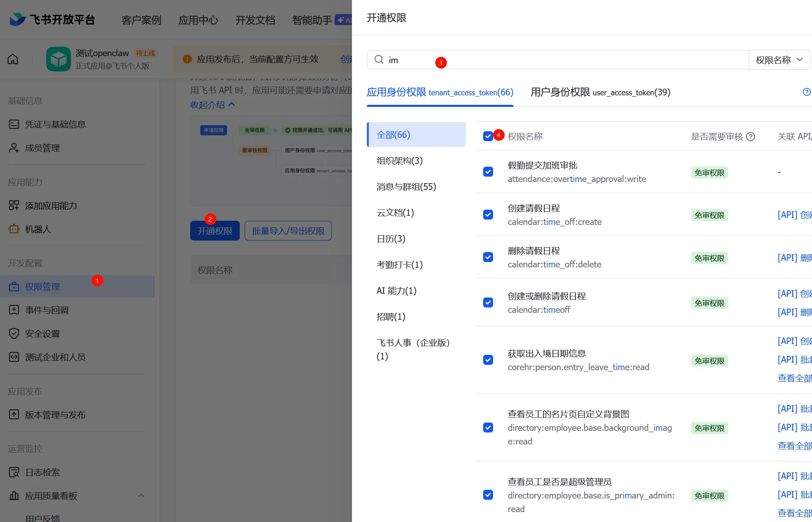The height and width of the screenshot is (522, 812).
Task: Open 智能助手 in top navigation
Action: [312, 20]
